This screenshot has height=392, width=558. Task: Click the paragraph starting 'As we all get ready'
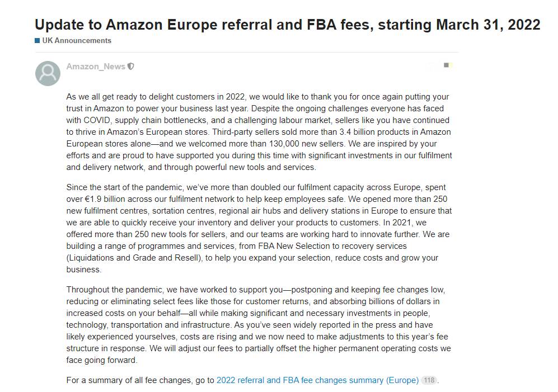tap(259, 132)
